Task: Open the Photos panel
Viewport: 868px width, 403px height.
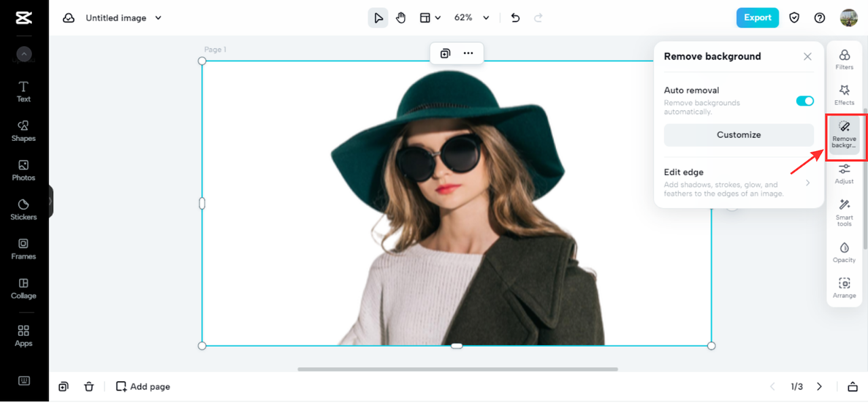Action: point(24,170)
